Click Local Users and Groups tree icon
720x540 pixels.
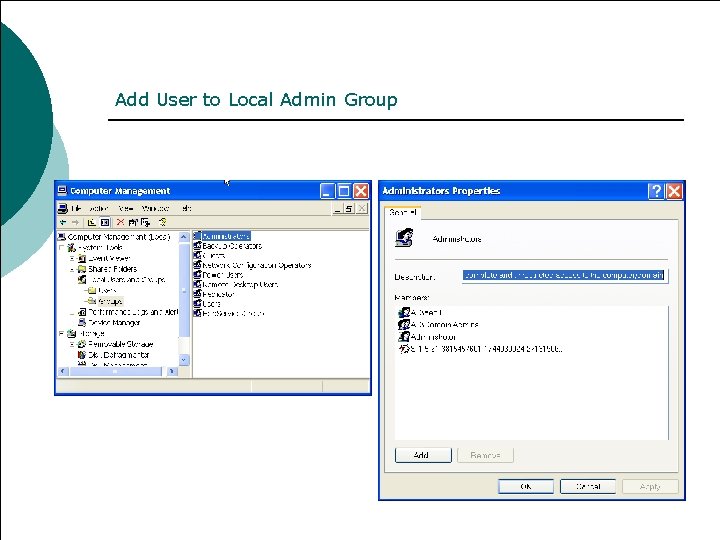82,280
